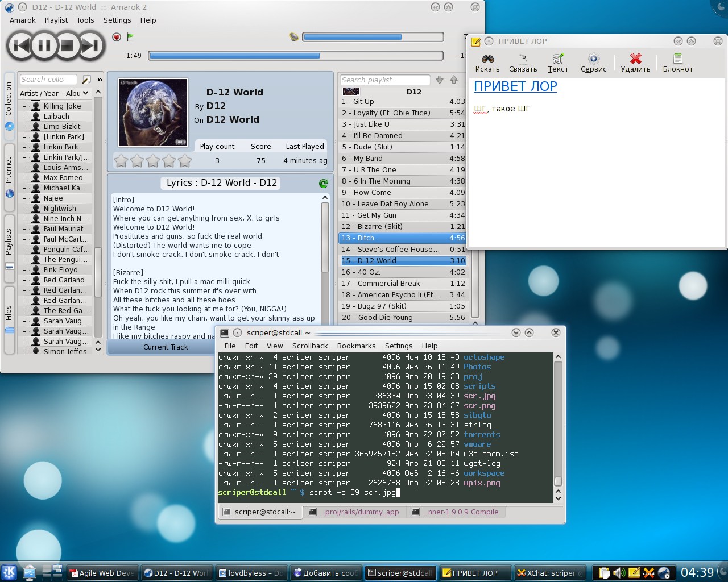Expand the Pink Floyd artist node
This screenshot has height=582, width=728.
point(24,270)
